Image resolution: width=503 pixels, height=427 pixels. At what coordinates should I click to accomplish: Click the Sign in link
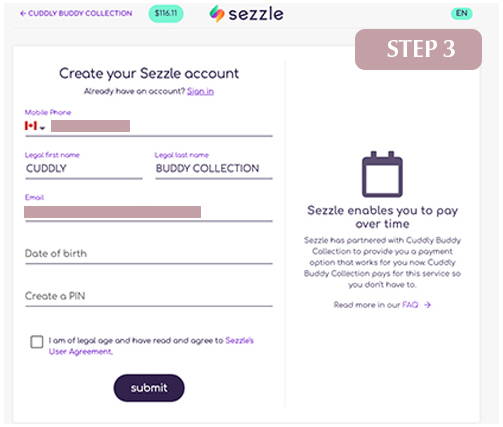200,91
